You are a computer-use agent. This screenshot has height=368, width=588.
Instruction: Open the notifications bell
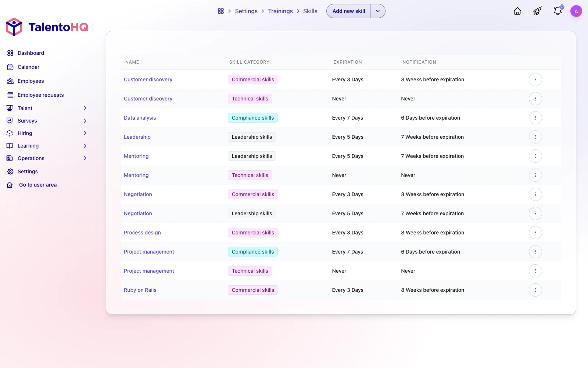[x=558, y=11]
